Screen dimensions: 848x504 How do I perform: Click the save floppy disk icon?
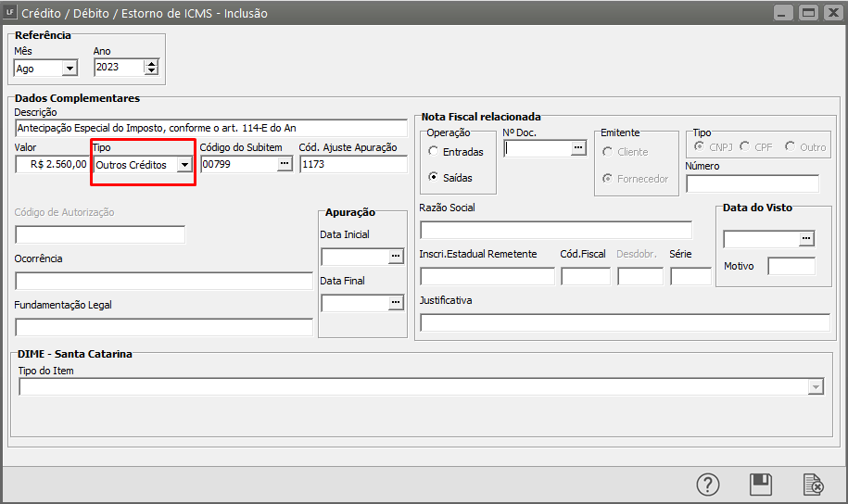761,485
